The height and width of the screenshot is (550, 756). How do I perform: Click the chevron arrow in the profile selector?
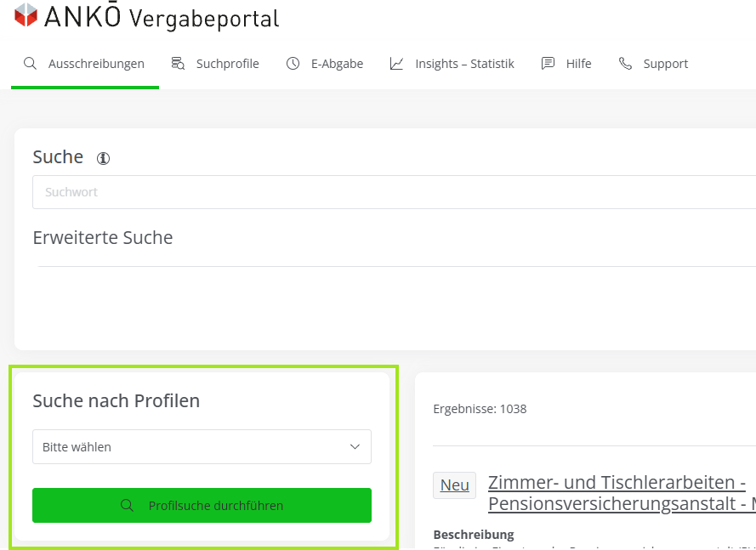coord(355,447)
